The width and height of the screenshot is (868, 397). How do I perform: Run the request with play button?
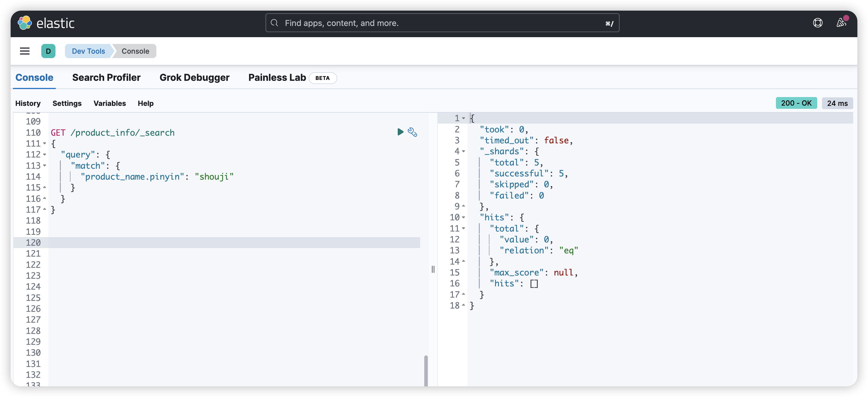click(400, 132)
